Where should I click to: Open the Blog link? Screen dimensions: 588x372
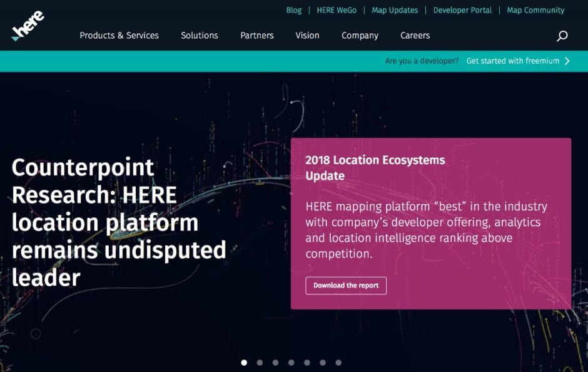(x=293, y=10)
